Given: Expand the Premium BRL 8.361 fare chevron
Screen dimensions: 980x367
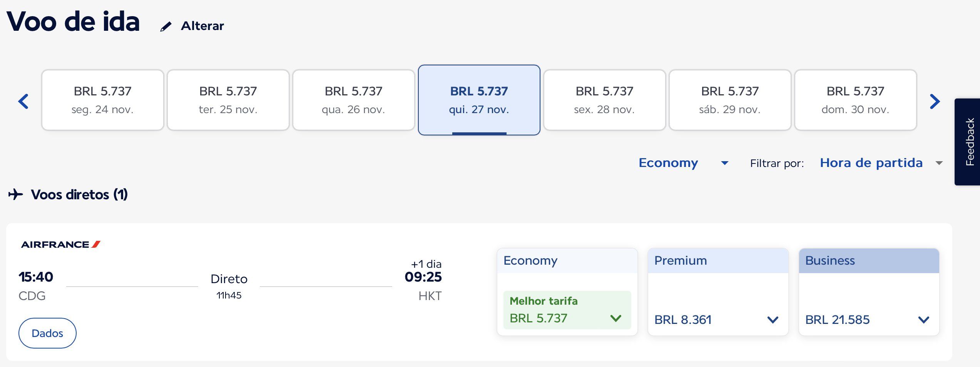Looking at the screenshot, I should click(773, 320).
